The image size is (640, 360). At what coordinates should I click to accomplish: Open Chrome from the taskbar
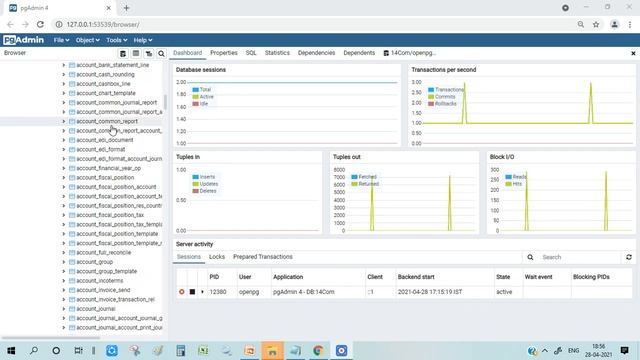click(x=318, y=351)
